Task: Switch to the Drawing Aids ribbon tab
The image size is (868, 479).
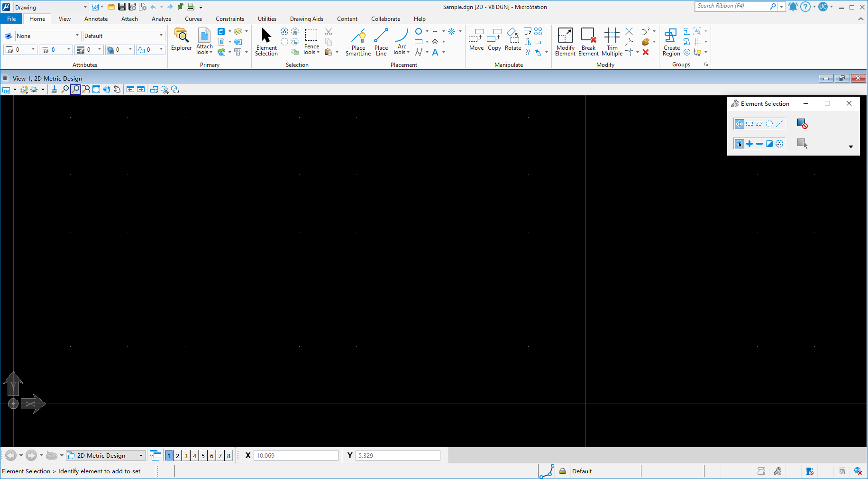Action: click(x=307, y=19)
